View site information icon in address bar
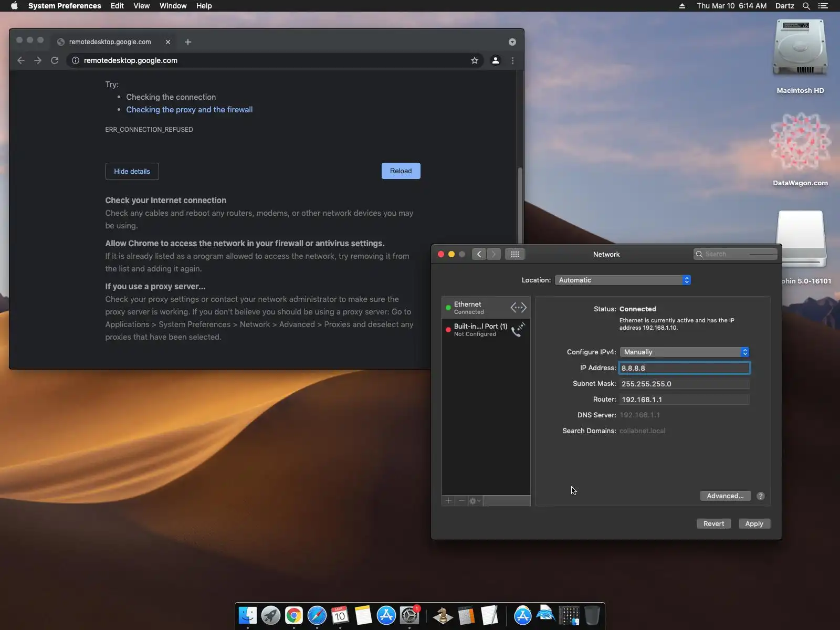 76,60
